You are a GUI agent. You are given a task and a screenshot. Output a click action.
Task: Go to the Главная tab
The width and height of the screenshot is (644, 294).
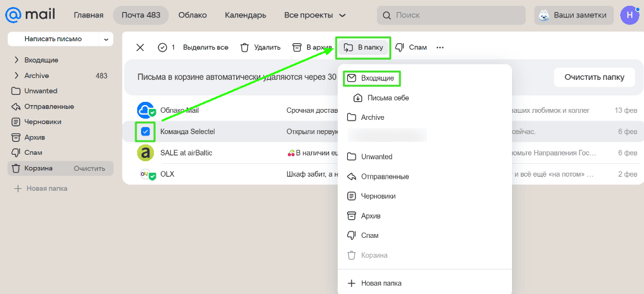88,15
